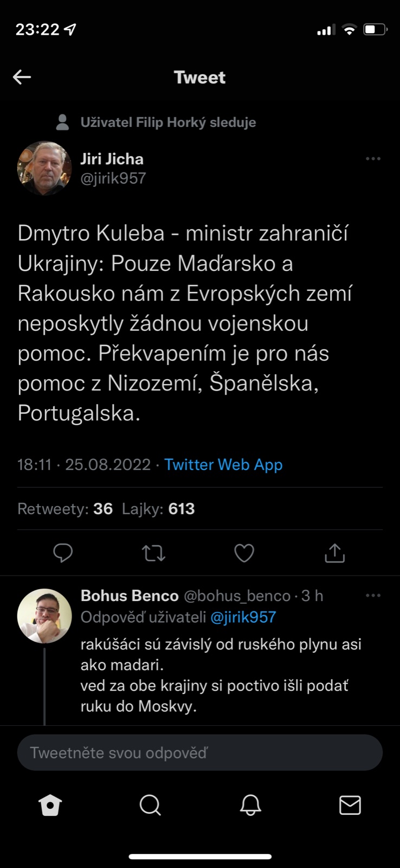This screenshot has width=400, height=868.
Task: Focus the "Tweetněte svou odpověď" field
Action: [199, 752]
